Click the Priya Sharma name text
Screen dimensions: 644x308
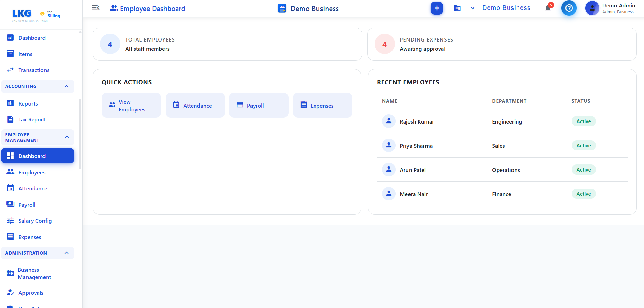[416, 146]
